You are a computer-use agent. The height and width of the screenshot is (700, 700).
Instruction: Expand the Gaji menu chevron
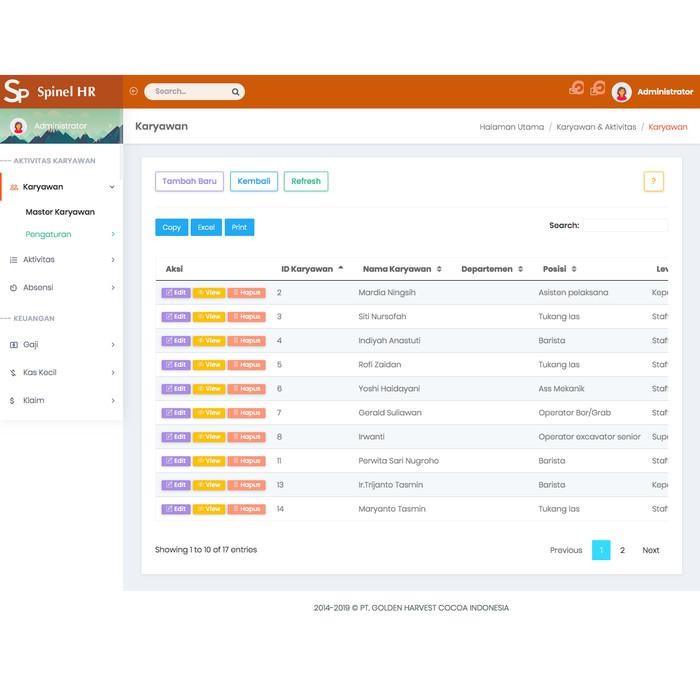[x=113, y=345]
